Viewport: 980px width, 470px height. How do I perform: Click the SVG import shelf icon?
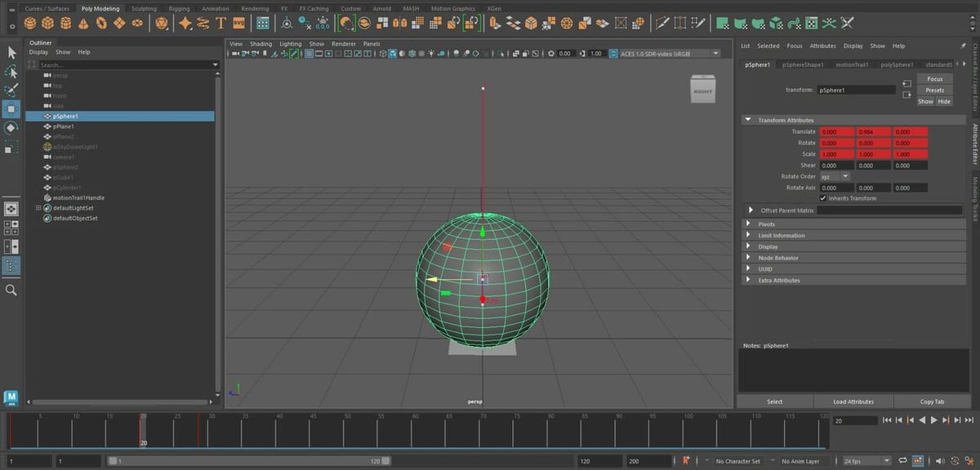[238, 24]
